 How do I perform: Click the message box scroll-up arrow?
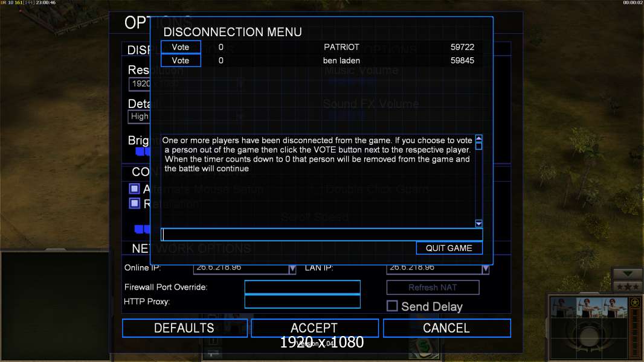click(478, 139)
